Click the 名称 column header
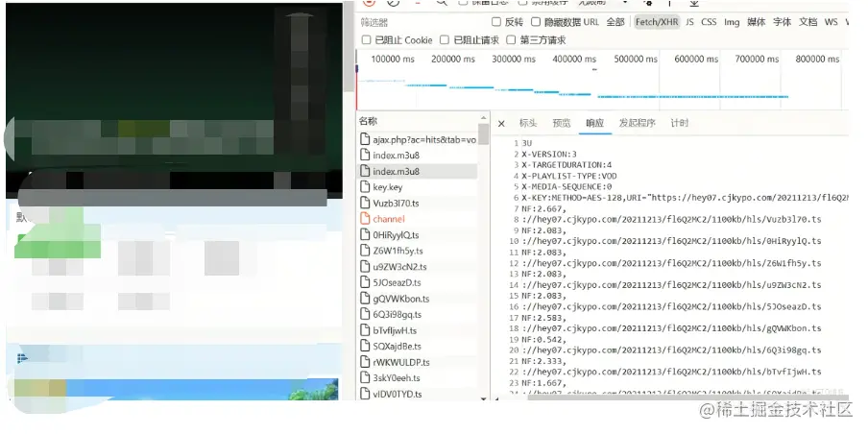This screenshot has width=868, height=434. pyautogui.click(x=368, y=121)
